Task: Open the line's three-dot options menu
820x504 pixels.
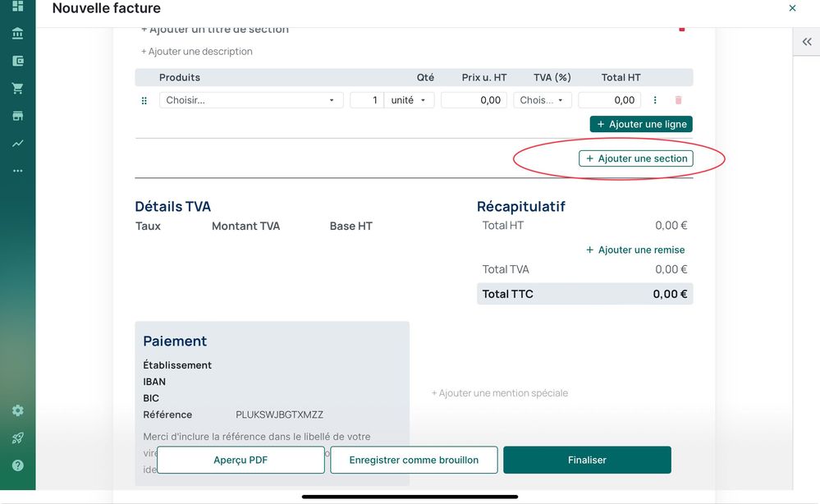Action: pyautogui.click(x=655, y=100)
